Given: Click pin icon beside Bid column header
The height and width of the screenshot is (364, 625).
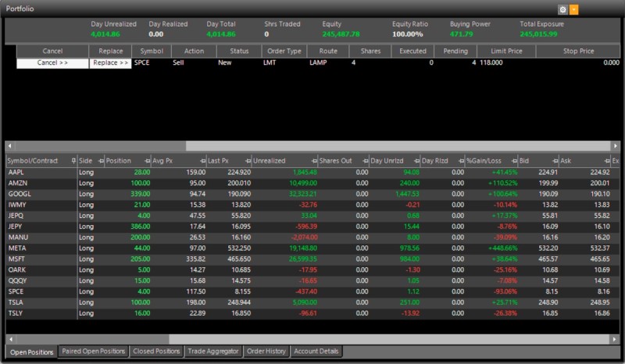Looking at the screenshot, I should point(555,161).
